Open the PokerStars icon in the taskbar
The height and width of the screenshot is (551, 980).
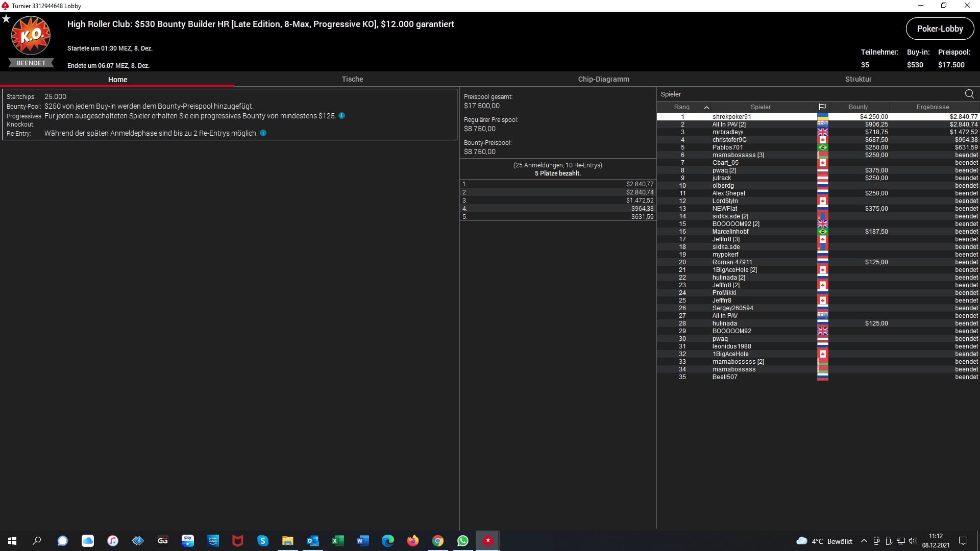487,541
